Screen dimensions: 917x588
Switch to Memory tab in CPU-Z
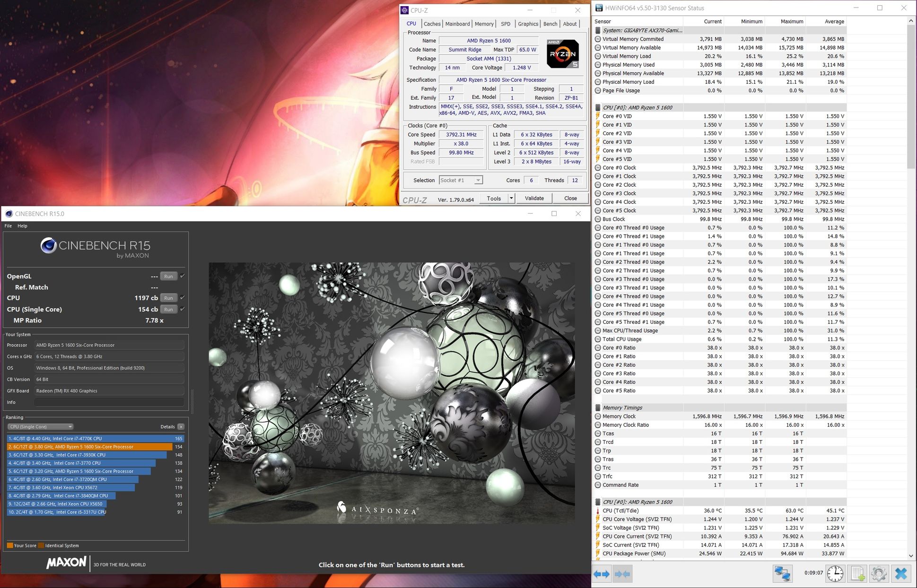[484, 24]
